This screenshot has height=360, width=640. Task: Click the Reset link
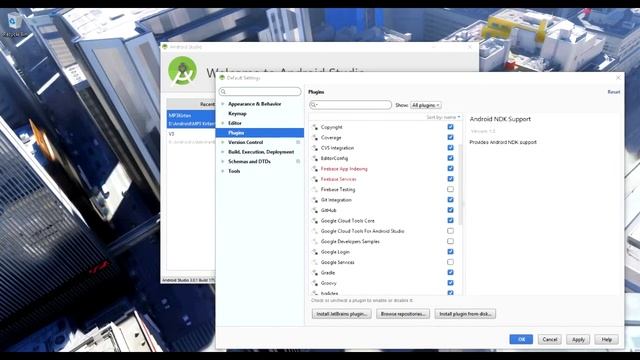(613, 92)
